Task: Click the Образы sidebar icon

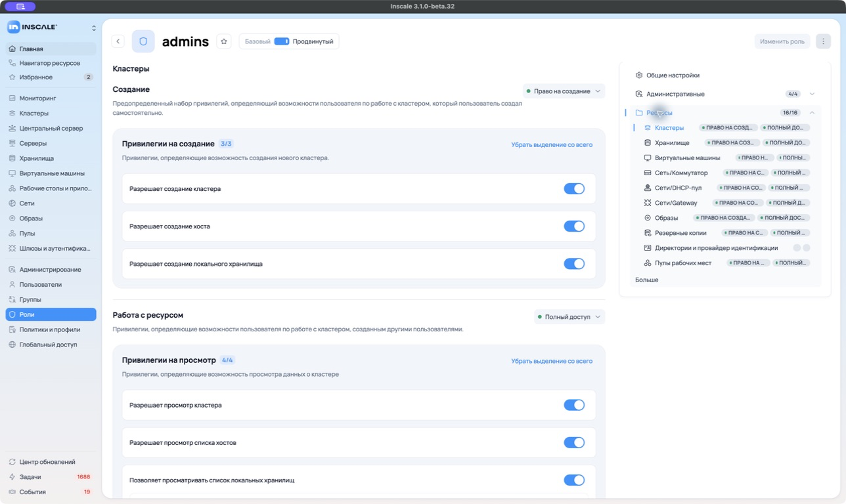Action: (12, 219)
